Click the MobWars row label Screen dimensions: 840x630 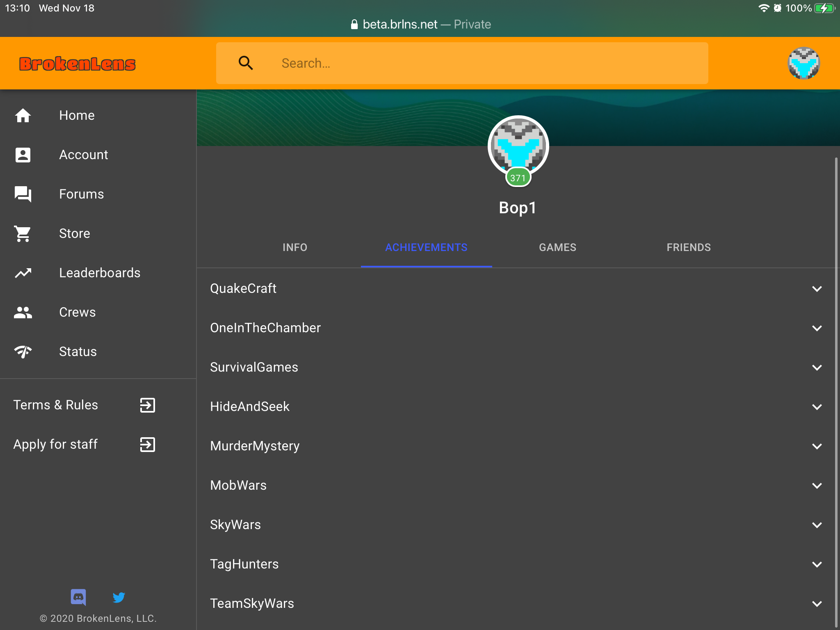click(238, 485)
